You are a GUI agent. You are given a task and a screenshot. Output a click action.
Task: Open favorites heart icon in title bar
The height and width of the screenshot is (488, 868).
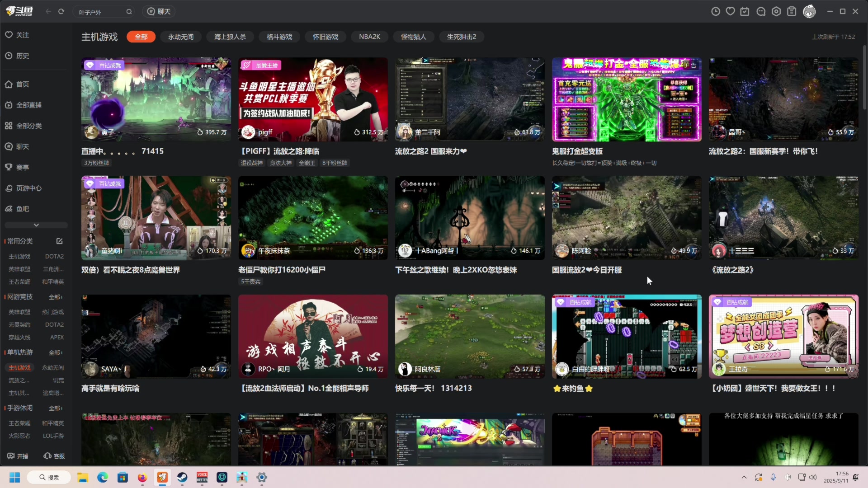tap(730, 11)
